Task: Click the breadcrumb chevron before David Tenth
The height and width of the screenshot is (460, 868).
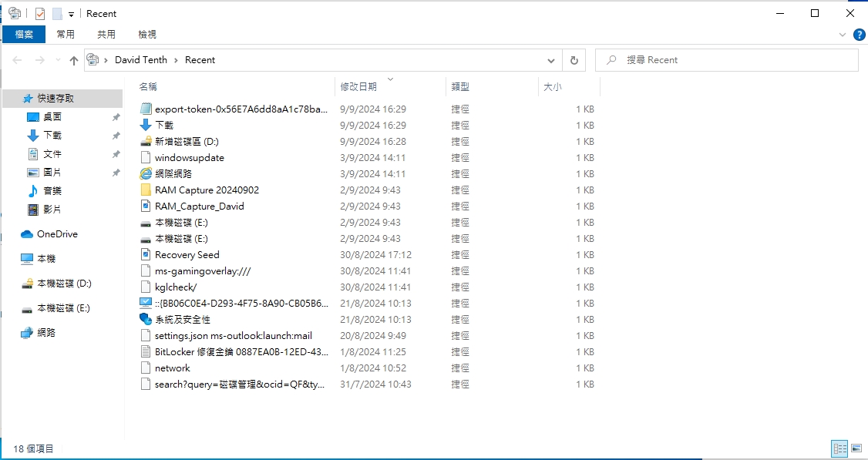Action: [x=106, y=60]
